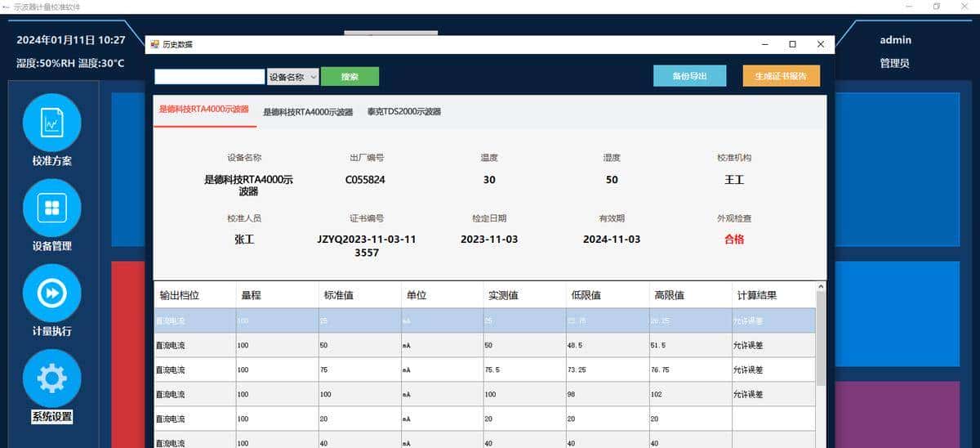Click the 计算结果 column header
This screenshot has height=448, width=980.
click(773, 295)
